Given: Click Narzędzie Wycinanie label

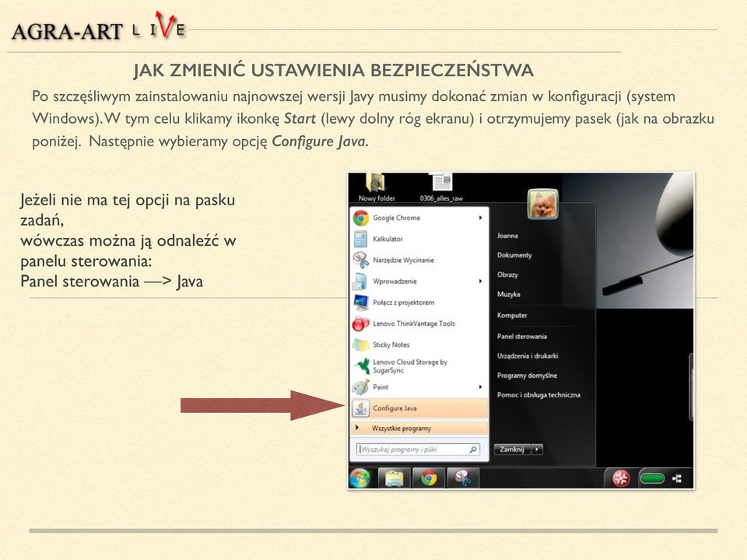Looking at the screenshot, I should pyautogui.click(x=403, y=260).
